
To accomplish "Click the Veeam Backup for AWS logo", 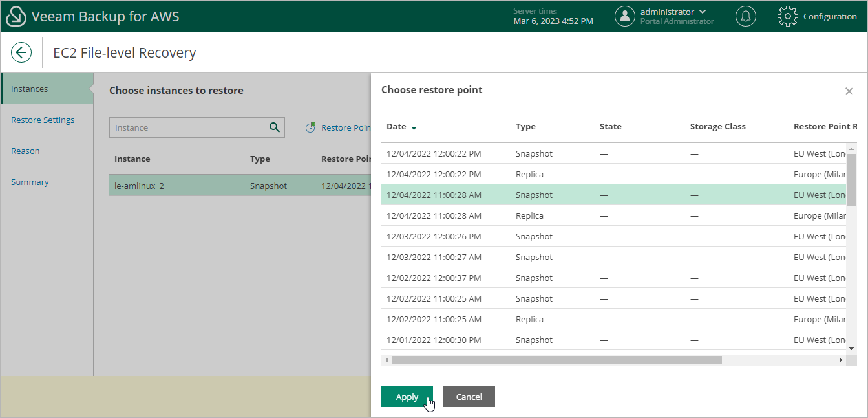I will click(x=16, y=16).
